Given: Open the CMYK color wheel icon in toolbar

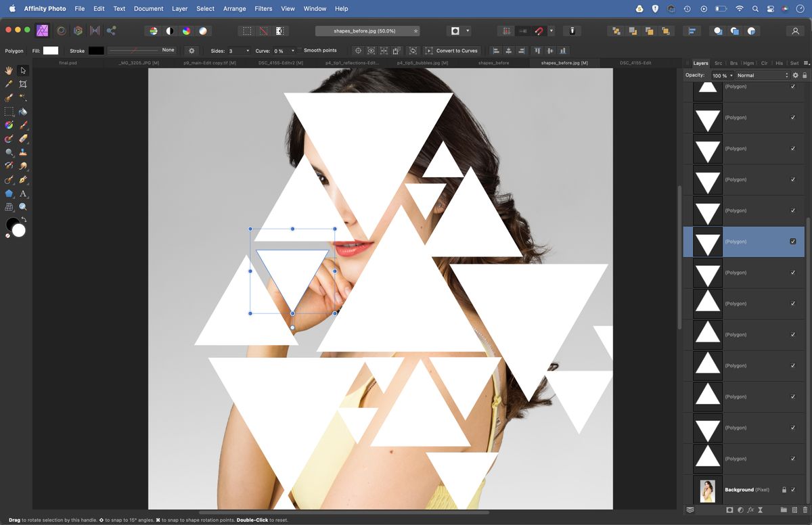Looking at the screenshot, I should tap(187, 30).
